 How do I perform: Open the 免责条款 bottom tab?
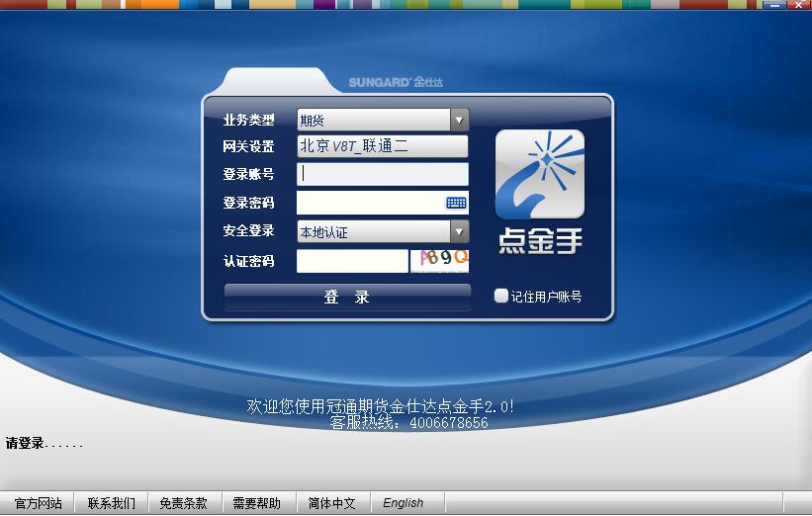183,503
